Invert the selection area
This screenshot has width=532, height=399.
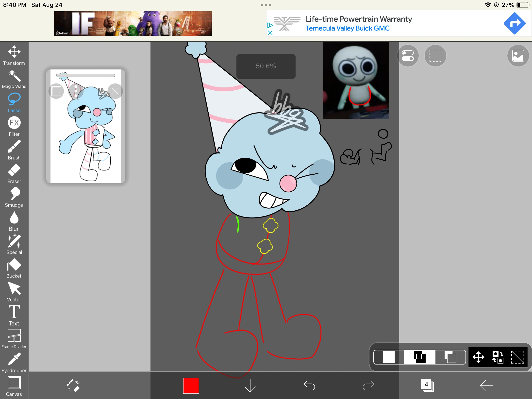click(x=498, y=357)
